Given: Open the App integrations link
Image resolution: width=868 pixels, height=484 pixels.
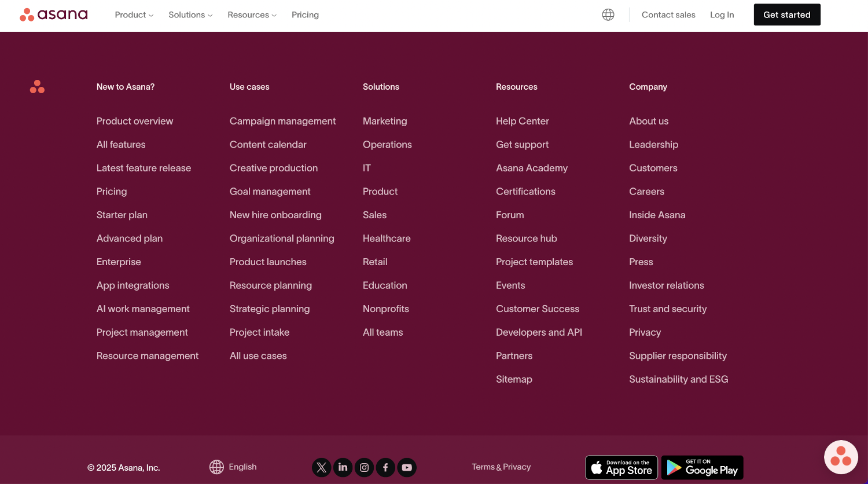Looking at the screenshot, I should point(133,285).
